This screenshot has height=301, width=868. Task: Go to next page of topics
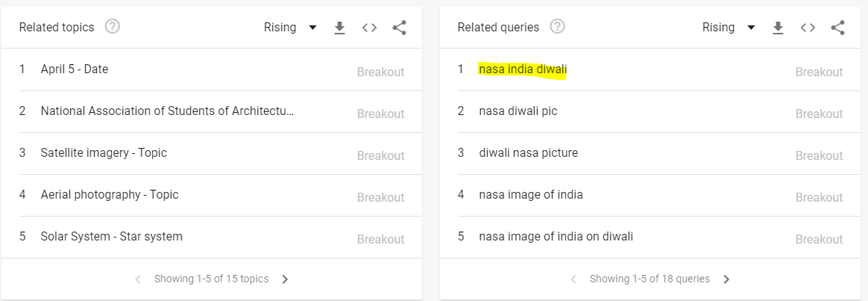tap(285, 279)
